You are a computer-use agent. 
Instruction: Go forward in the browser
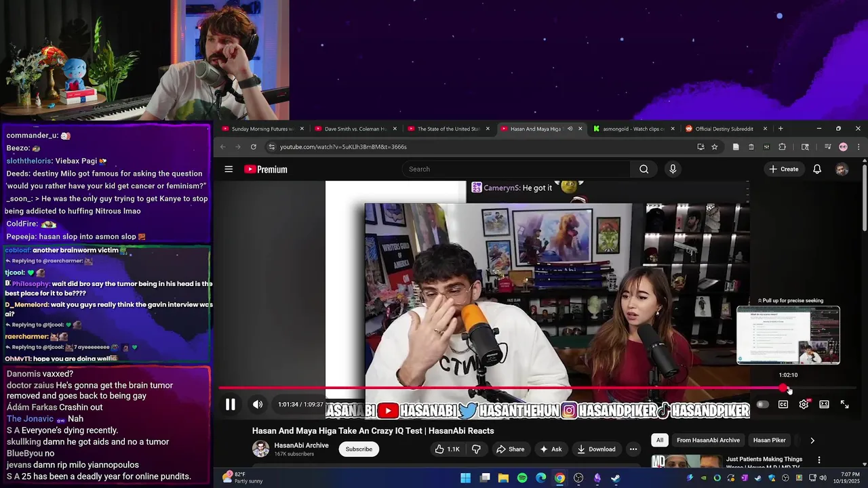(238, 147)
